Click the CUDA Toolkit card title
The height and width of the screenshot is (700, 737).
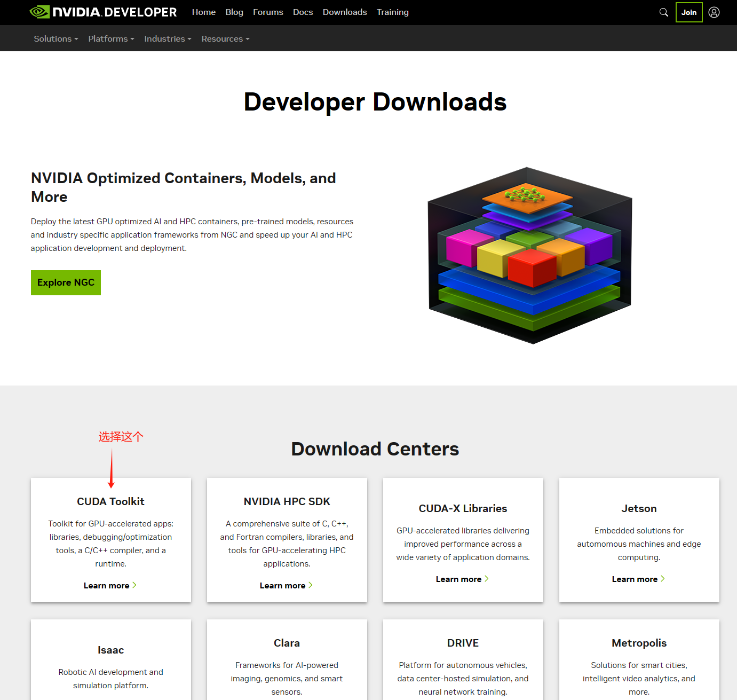pos(110,501)
